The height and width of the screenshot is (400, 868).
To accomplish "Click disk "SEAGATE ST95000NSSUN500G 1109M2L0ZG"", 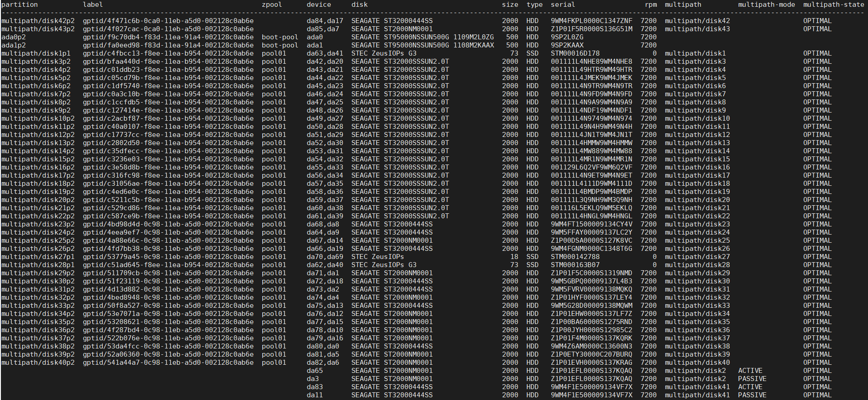I will coord(422,37).
